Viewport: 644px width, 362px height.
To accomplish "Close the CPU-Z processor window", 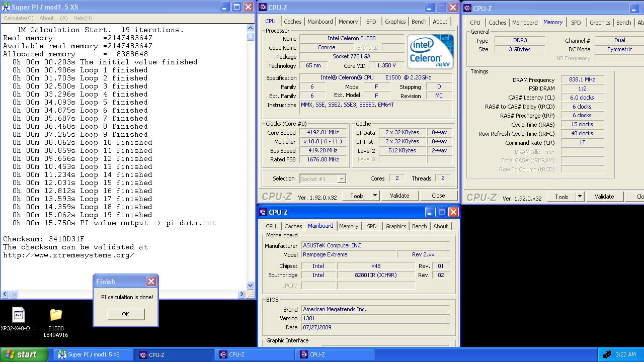I will tap(453, 8).
